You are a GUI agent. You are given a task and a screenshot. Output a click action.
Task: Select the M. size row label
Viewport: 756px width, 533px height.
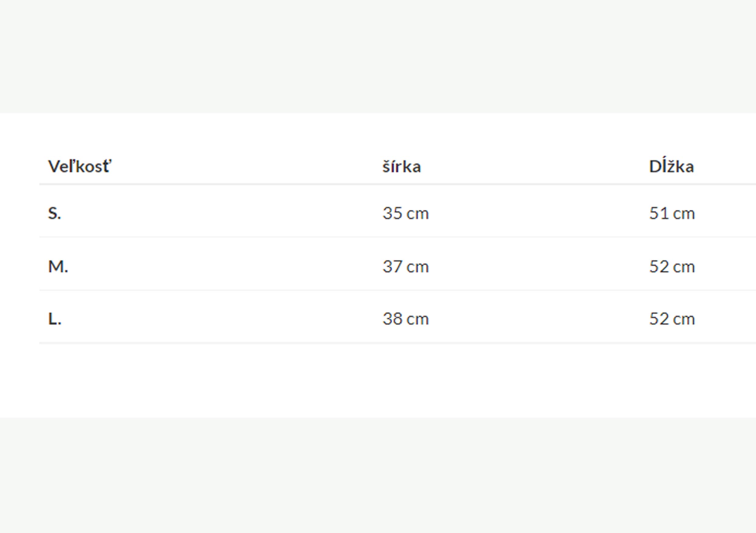tap(58, 266)
